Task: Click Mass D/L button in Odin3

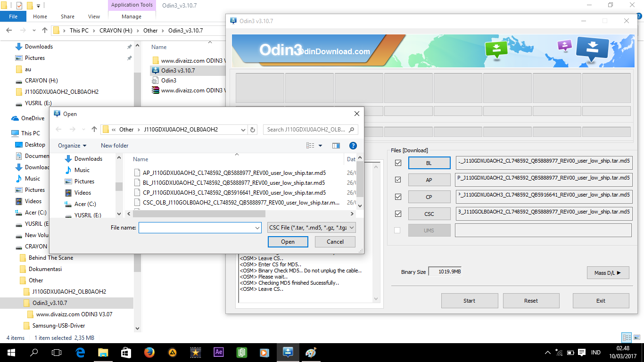Action: (608, 273)
